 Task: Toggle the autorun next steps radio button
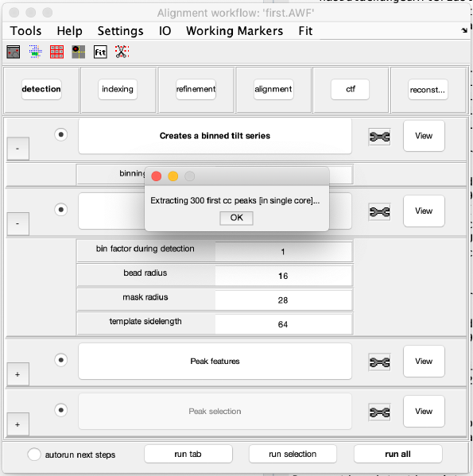34,455
